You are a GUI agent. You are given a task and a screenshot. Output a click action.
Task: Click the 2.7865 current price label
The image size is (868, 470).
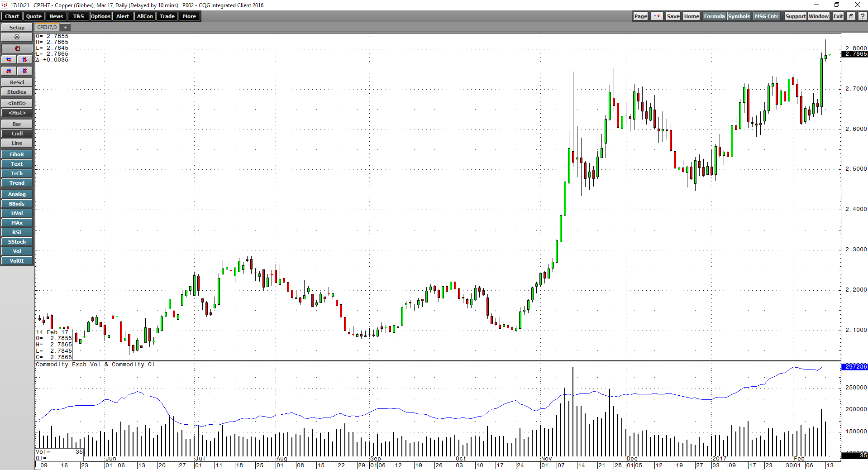pos(854,54)
